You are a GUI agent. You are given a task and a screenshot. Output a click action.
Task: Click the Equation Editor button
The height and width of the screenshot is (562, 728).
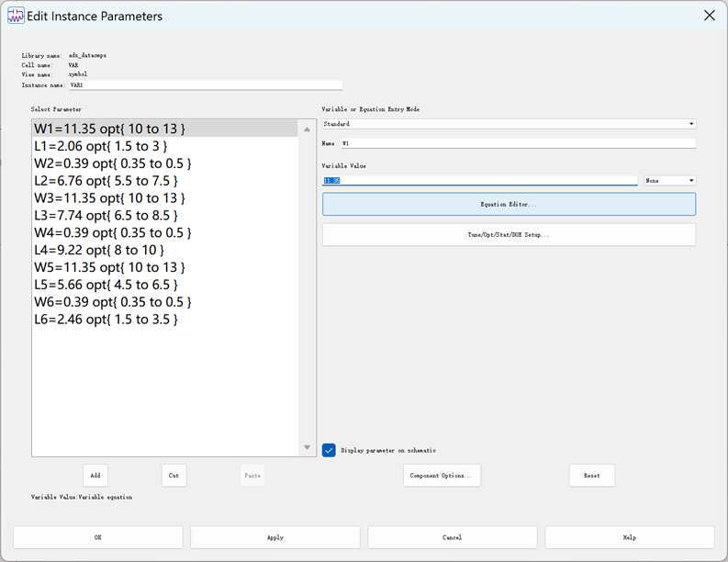(x=509, y=205)
